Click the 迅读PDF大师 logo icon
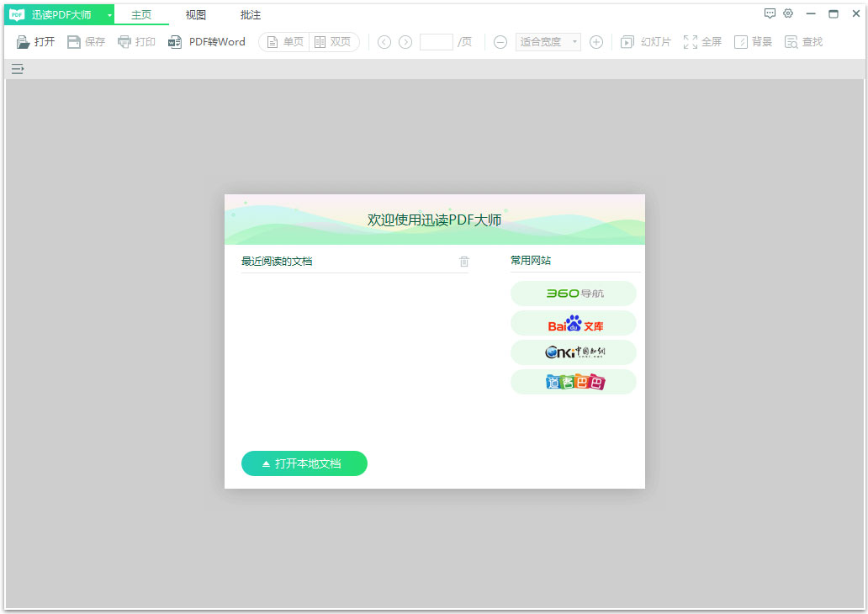Screen dimensions: 868x614 point(17,15)
